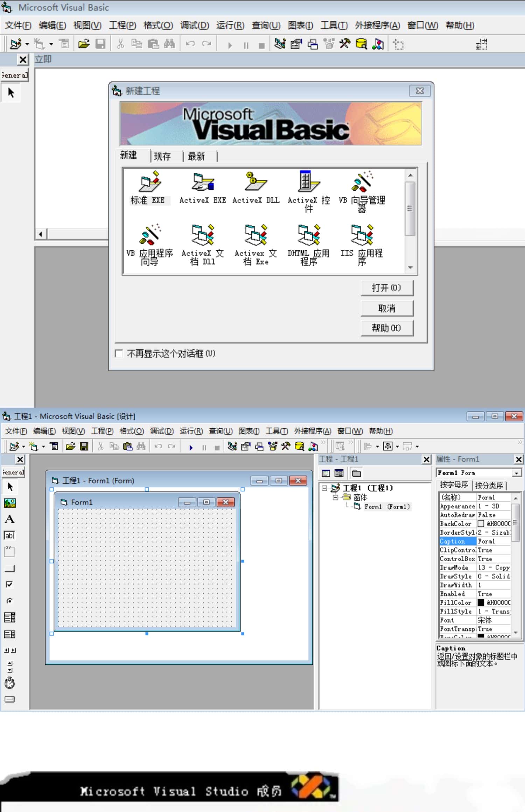Open the Make Same Size dropdown arrow in 工程1 toolbar
525x812 pixels.
417,447
